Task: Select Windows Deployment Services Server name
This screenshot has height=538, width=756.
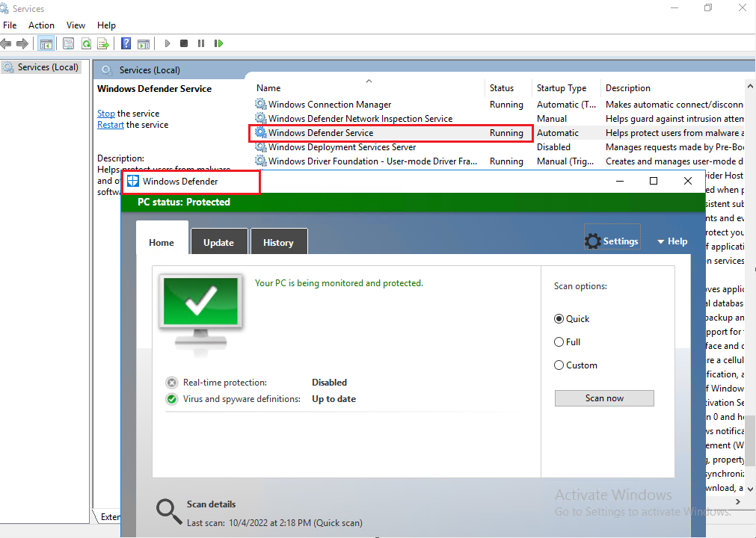Action: [342, 147]
